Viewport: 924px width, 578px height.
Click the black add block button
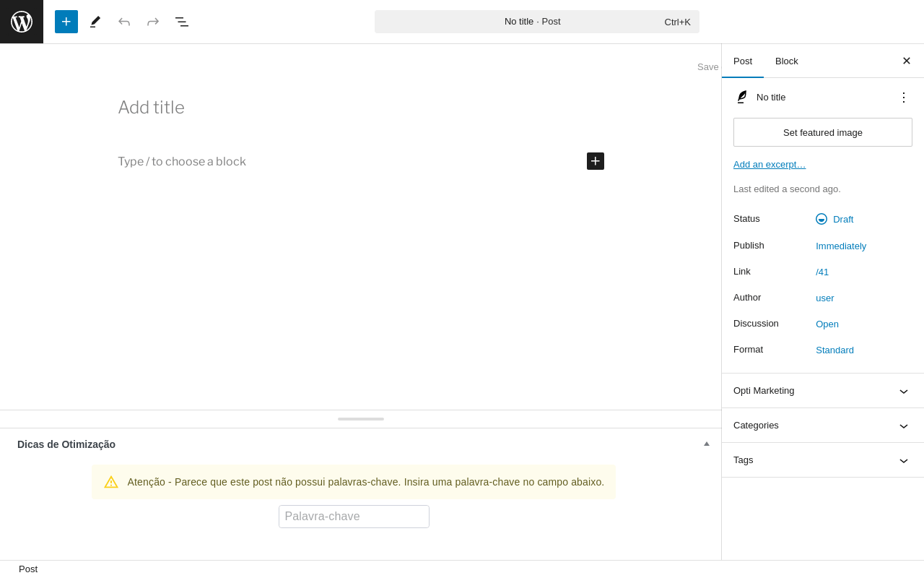[x=596, y=161]
